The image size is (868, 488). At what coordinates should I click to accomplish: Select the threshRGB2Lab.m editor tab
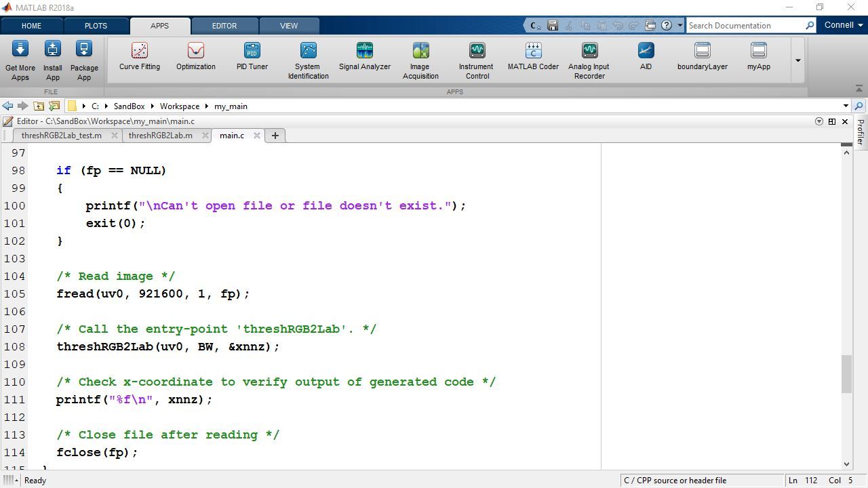160,135
